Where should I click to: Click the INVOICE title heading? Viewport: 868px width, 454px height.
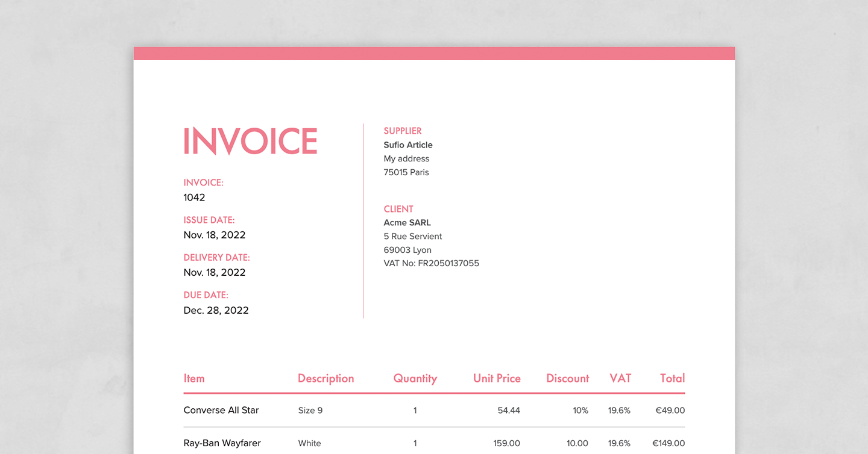(250, 140)
